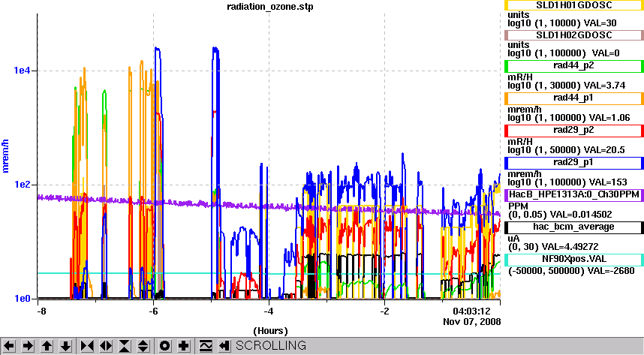
Task: Click the scroll mode arrow button
Action: (224, 346)
